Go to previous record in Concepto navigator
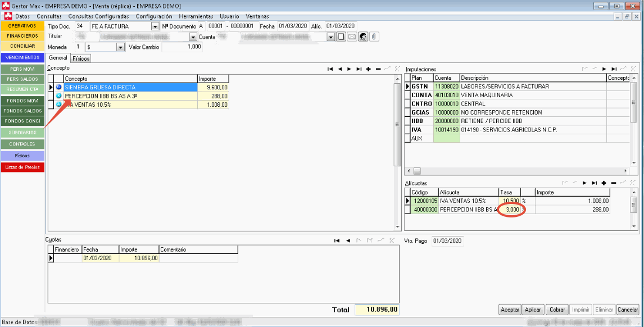The height and width of the screenshot is (327, 644). (x=339, y=69)
